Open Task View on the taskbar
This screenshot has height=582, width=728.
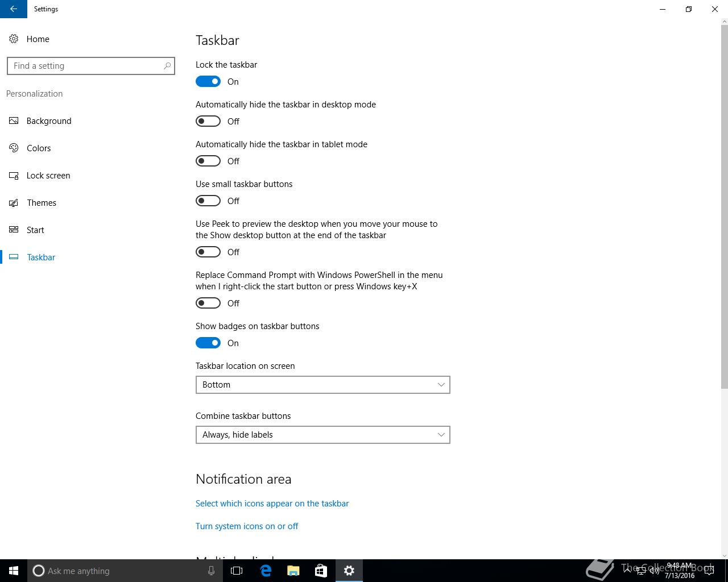click(x=237, y=571)
